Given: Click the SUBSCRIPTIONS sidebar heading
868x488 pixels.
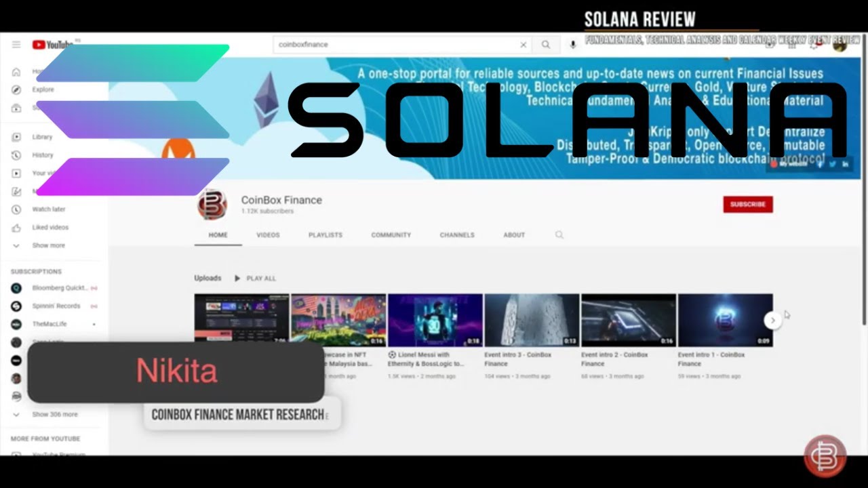Looking at the screenshot, I should pyautogui.click(x=36, y=272).
